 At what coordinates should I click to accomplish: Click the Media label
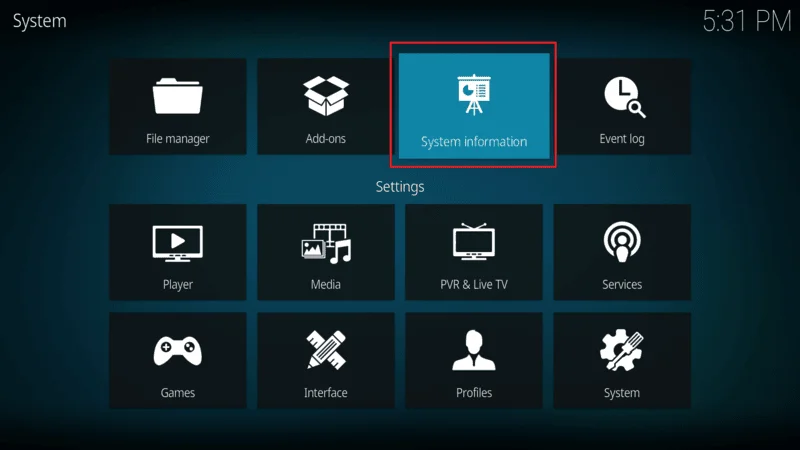click(x=326, y=284)
